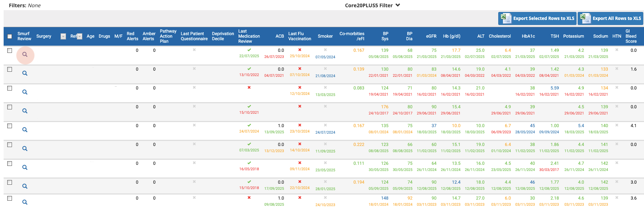Image resolution: width=644 pixels, height=209 pixels.
Task: Sort by Smurf Review column header
Action: (x=24, y=36)
